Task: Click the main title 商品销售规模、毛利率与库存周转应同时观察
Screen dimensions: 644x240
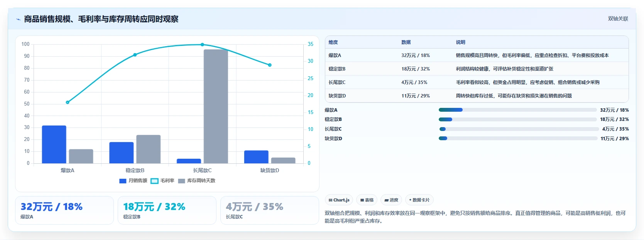Action: tap(101, 19)
